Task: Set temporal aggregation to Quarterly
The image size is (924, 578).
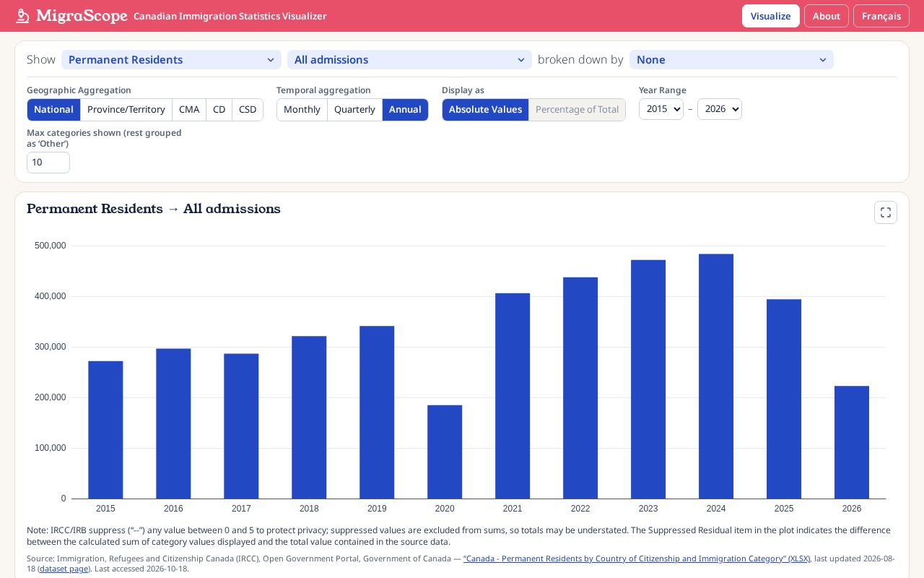Action: coord(354,110)
